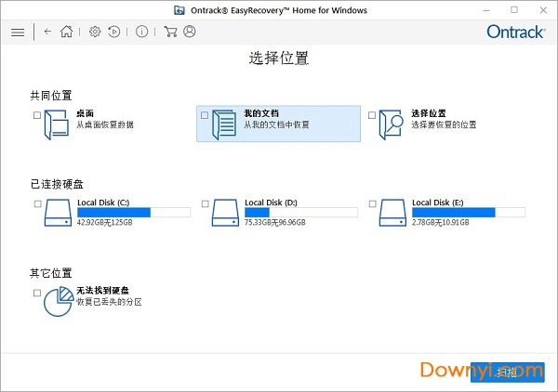Click the Local Disk (E:) usage bar

point(469,213)
